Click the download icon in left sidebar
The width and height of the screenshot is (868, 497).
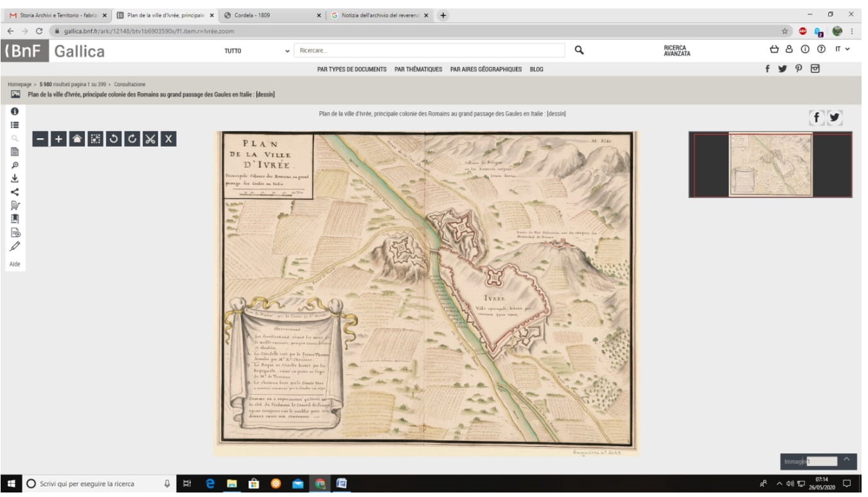[x=15, y=178]
